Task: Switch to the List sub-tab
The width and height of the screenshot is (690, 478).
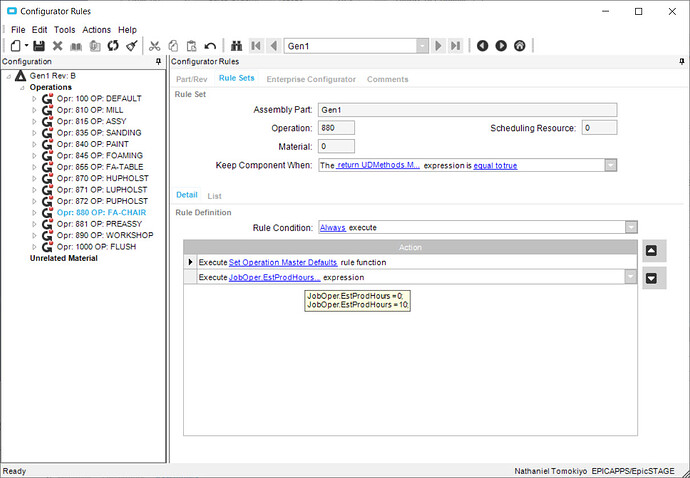Action: coord(214,196)
